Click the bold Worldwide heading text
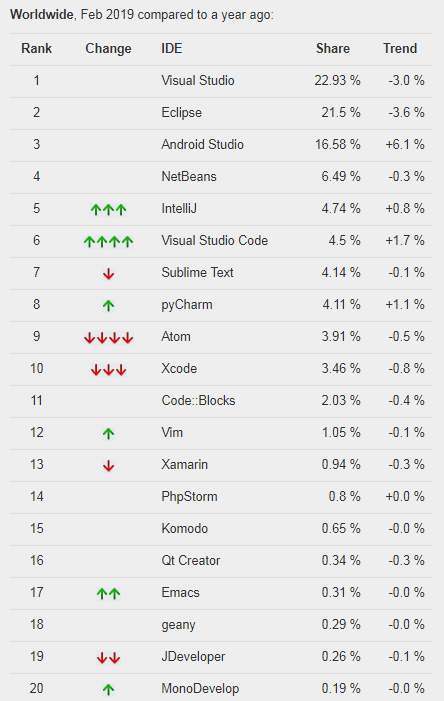 tap(42, 15)
